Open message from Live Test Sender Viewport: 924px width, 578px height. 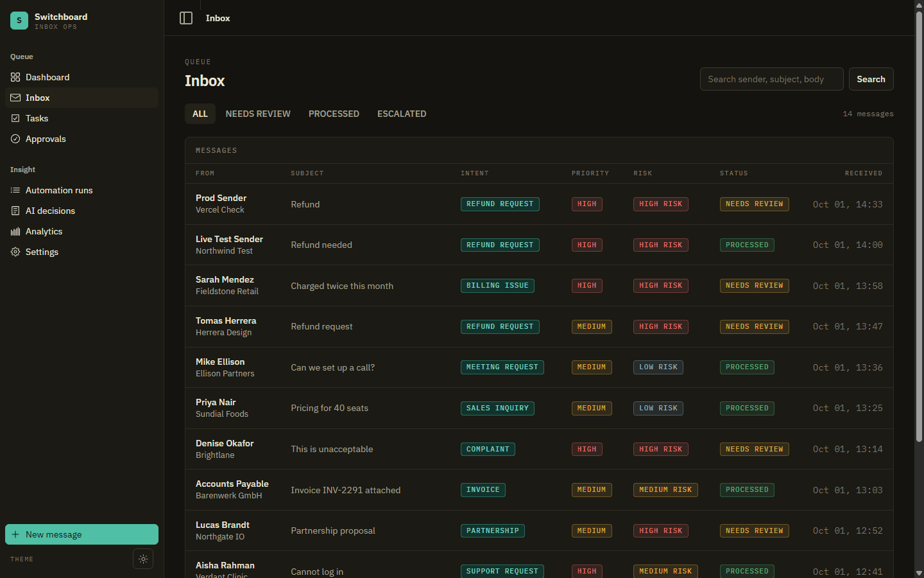click(539, 245)
